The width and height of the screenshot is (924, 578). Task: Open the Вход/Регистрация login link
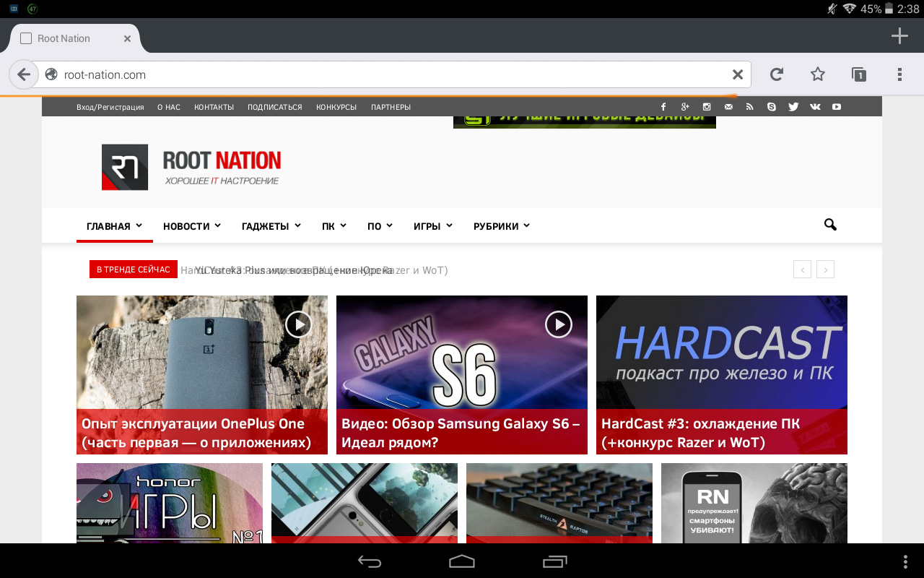pyautogui.click(x=110, y=107)
